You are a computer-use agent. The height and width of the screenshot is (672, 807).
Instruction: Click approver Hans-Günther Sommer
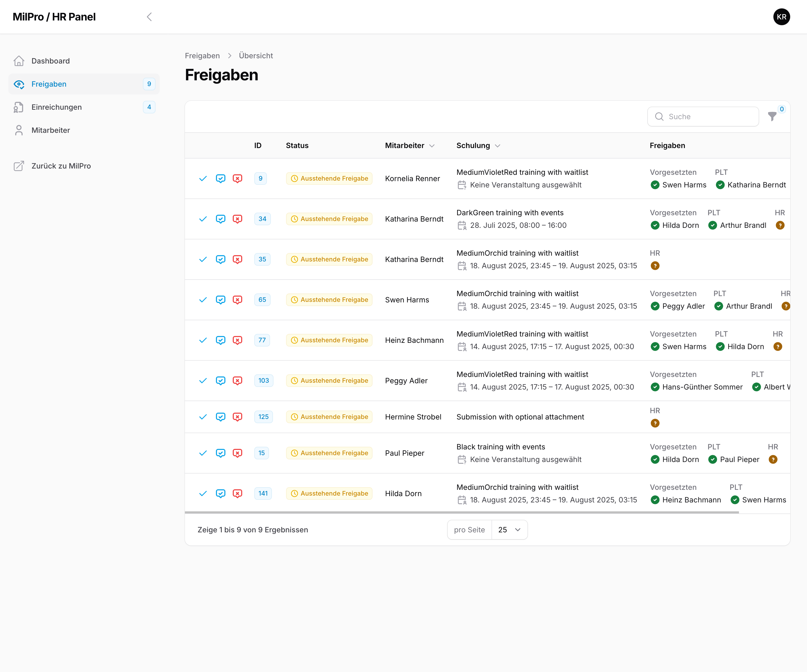point(702,387)
